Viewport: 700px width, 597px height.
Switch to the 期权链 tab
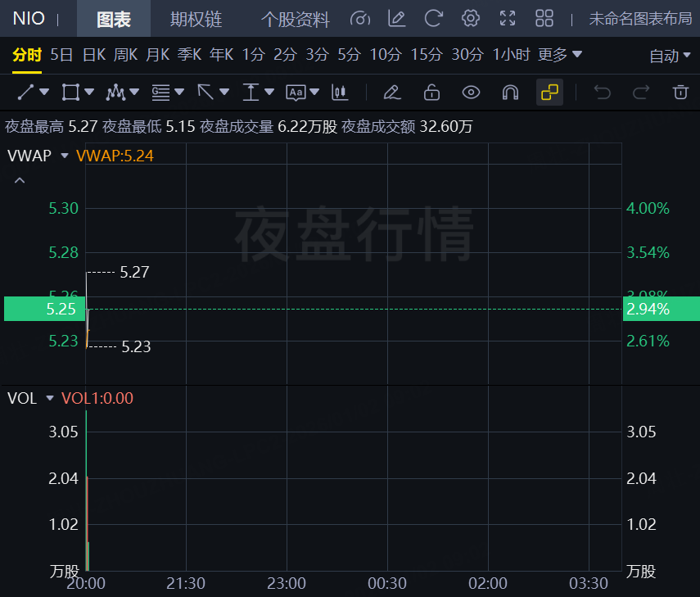(195, 20)
